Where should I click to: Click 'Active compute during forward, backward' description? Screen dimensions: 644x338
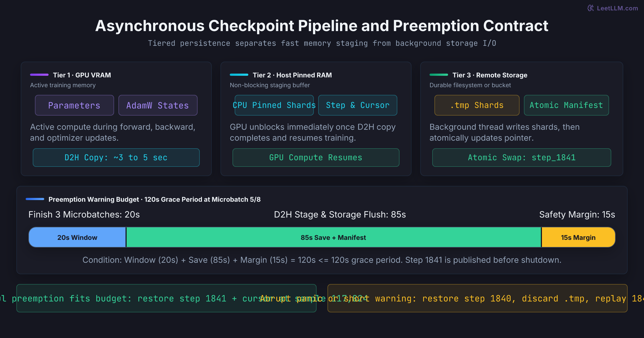click(113, 132)
